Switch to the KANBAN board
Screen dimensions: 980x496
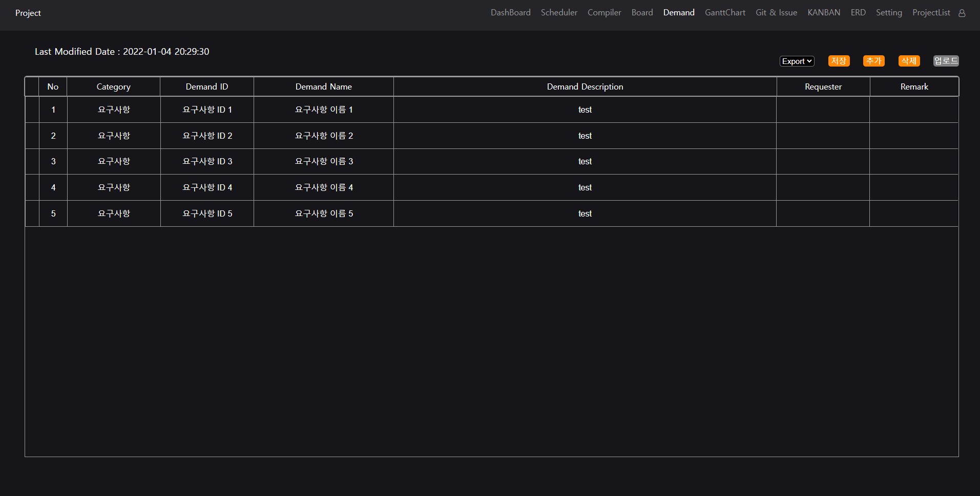(x=824, y=12)
